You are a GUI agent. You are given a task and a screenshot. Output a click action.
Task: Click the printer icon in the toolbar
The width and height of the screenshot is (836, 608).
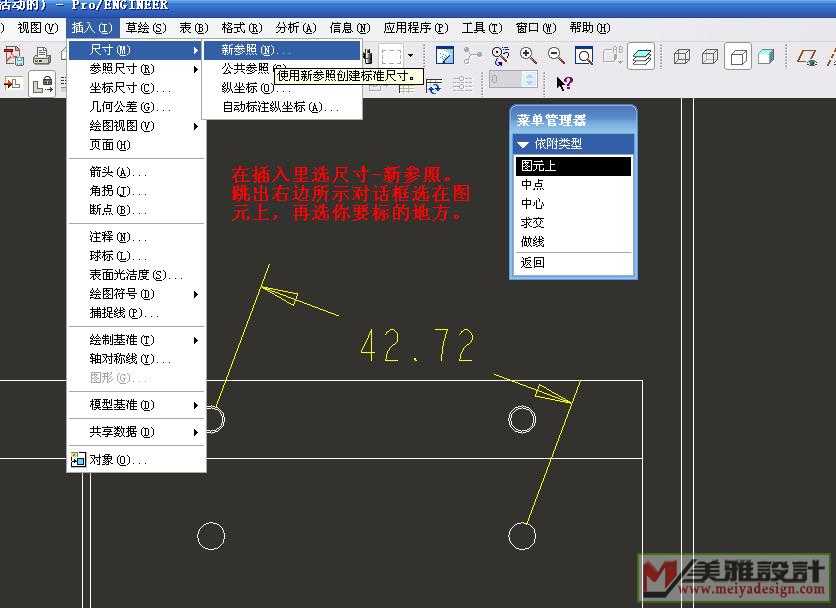42,55
